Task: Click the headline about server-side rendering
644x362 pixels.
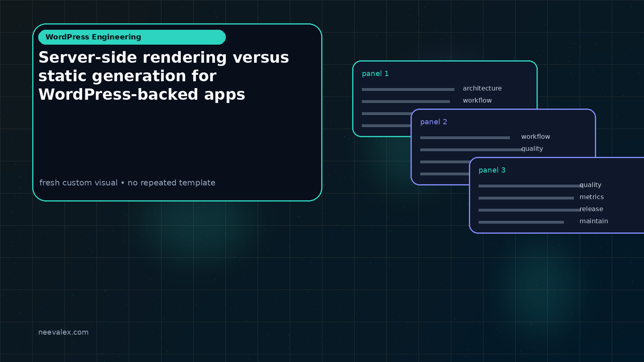Action: coord(164,76)
